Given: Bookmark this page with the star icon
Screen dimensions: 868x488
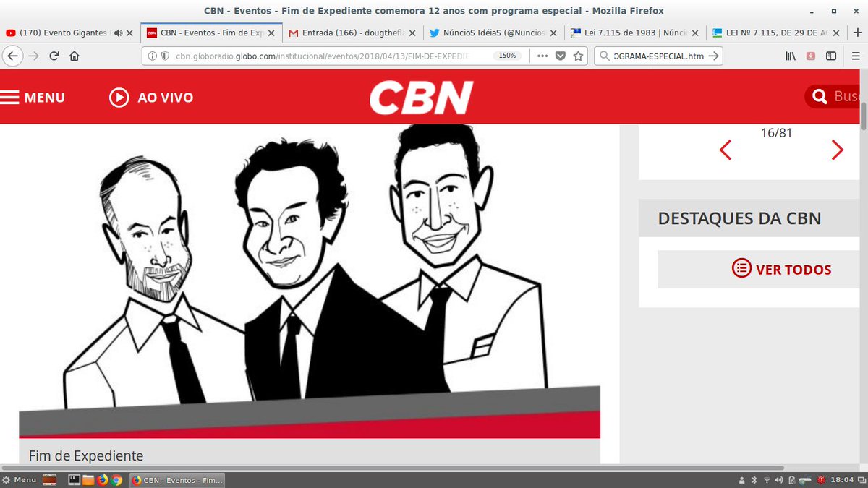Looking at the screenshot, I should 578,56.
